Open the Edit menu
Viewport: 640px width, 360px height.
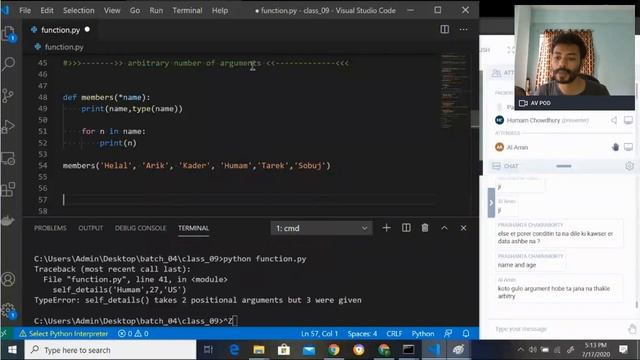[47, 10]
